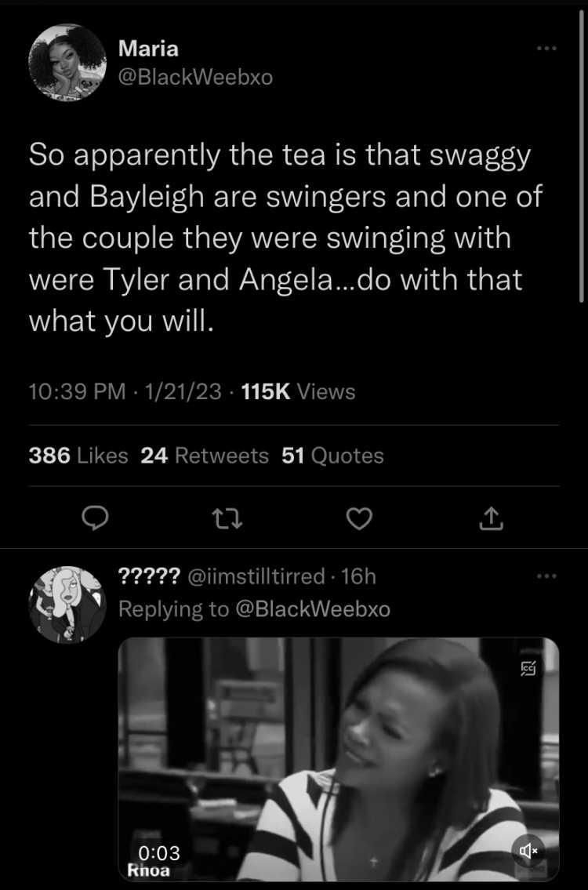Click the Maria display name
The width and height of the screenshot is (588, 890).
(148, 49)
